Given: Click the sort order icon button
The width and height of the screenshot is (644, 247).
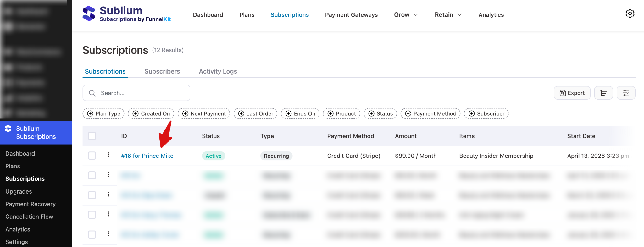Looking at the screenshot, I should (x=603, y=93).
